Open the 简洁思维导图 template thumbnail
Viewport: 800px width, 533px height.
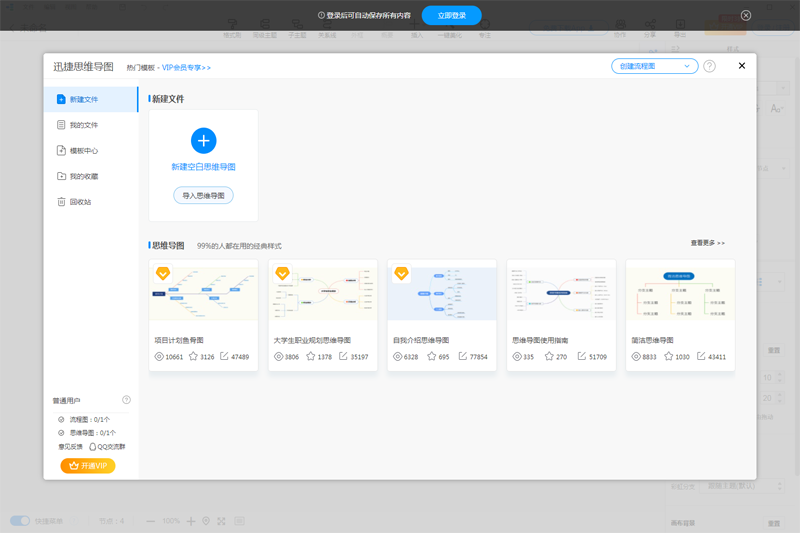[680, 292]
